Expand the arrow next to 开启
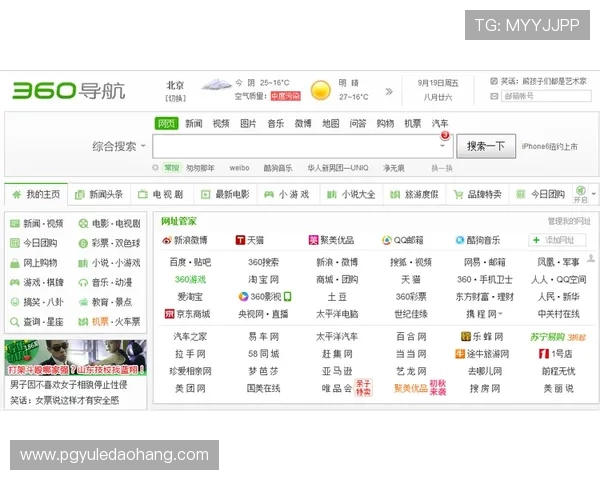600x480 pixels. pyautogui.click(x=594, y=194)
